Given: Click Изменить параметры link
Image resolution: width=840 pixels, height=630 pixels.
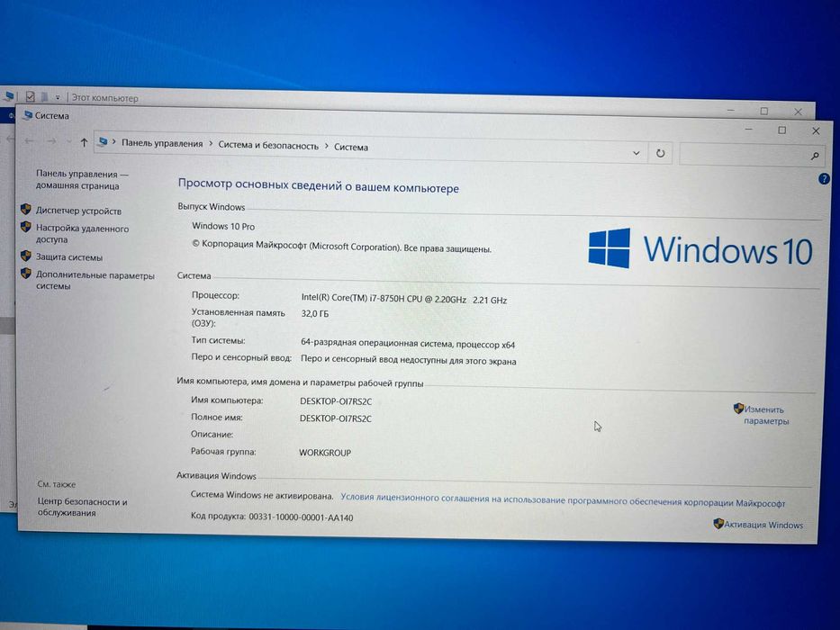Looking at the screenshot, I should point(766,415).
